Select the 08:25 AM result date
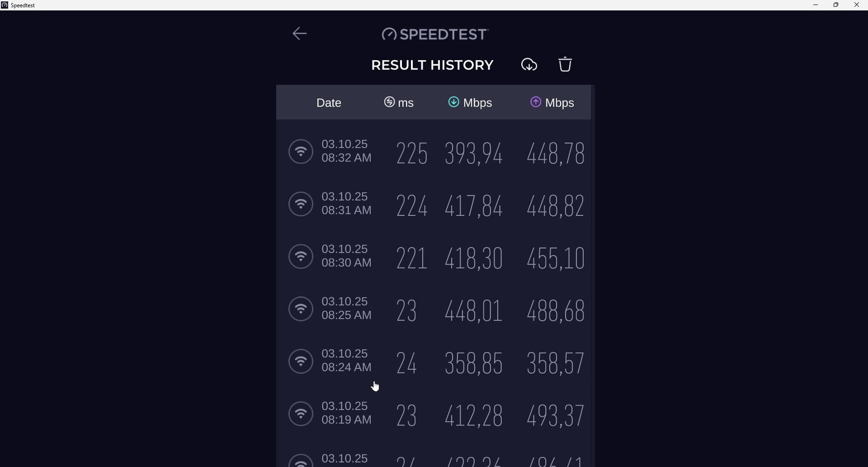868x467 pixels. point(346,308)
